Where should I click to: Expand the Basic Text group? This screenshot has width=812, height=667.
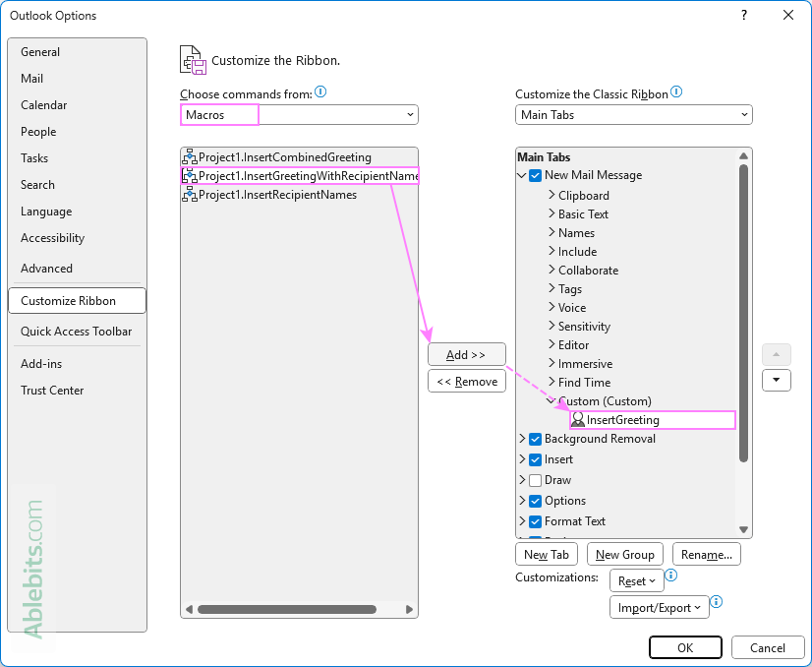551,213
